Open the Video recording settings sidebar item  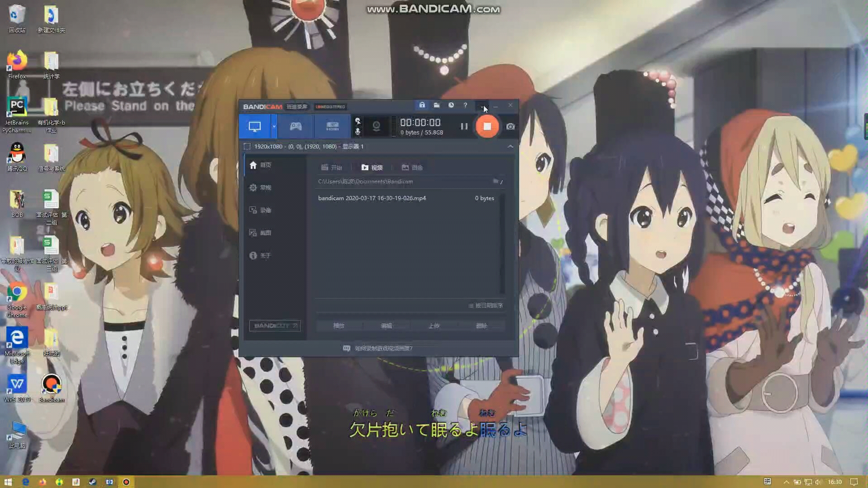point(275,210)
